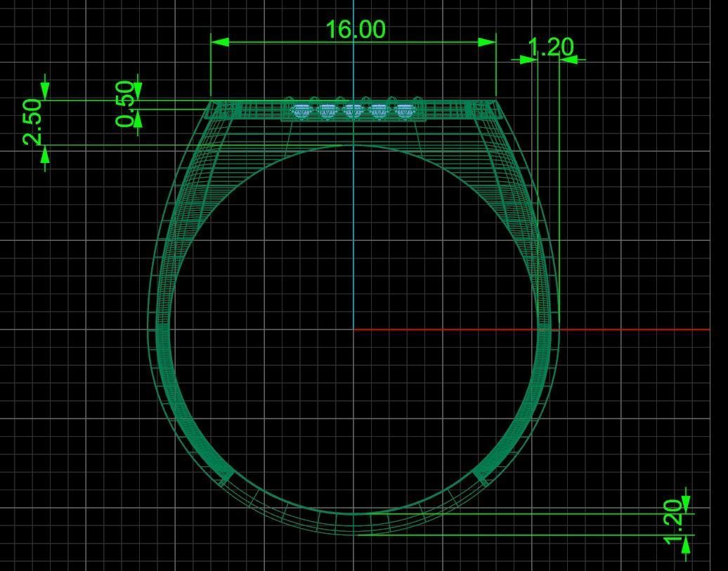This screenshot has height=571, width=728.
Task: Select the vertical 1.20 bottom shank thickness dimension
Action: coord(674,522)
